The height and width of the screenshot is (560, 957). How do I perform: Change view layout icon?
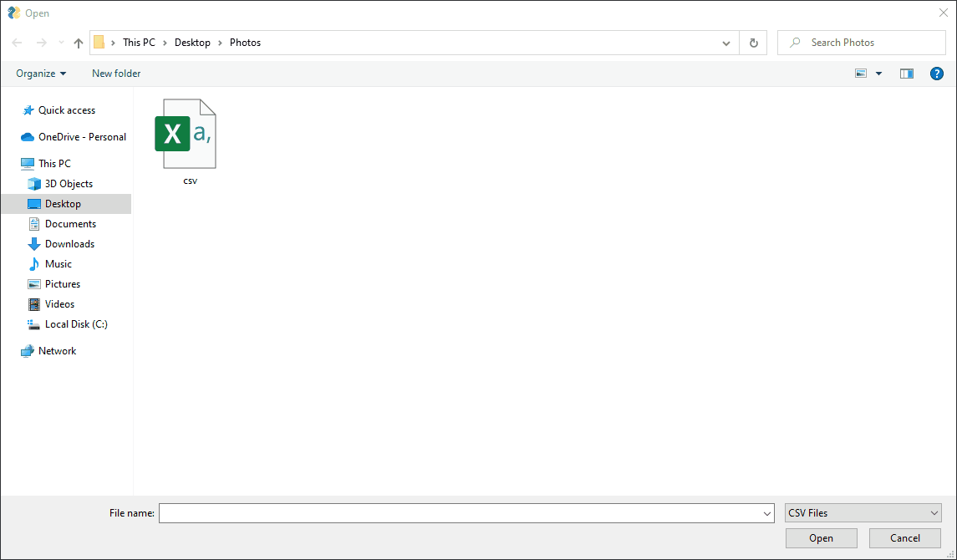point(861,74)
